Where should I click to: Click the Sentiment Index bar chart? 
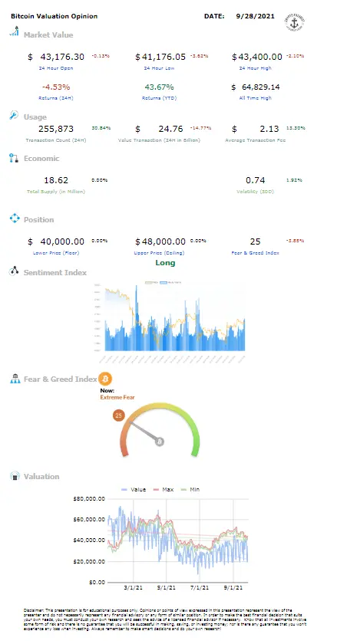click(x=170, y=323)
